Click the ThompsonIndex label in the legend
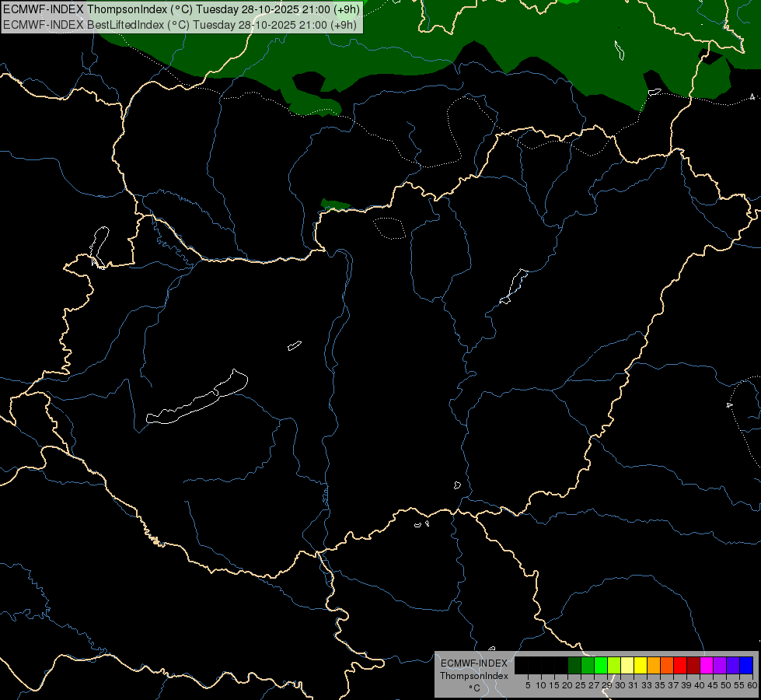Screen dimensions: 761x700 (474, 676)
